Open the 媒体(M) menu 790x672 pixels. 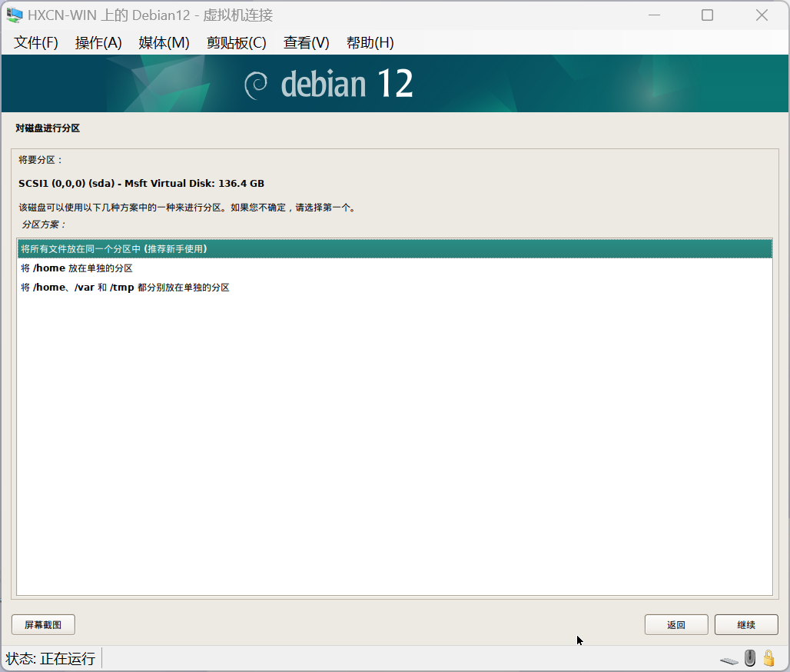tap(164, 43)
